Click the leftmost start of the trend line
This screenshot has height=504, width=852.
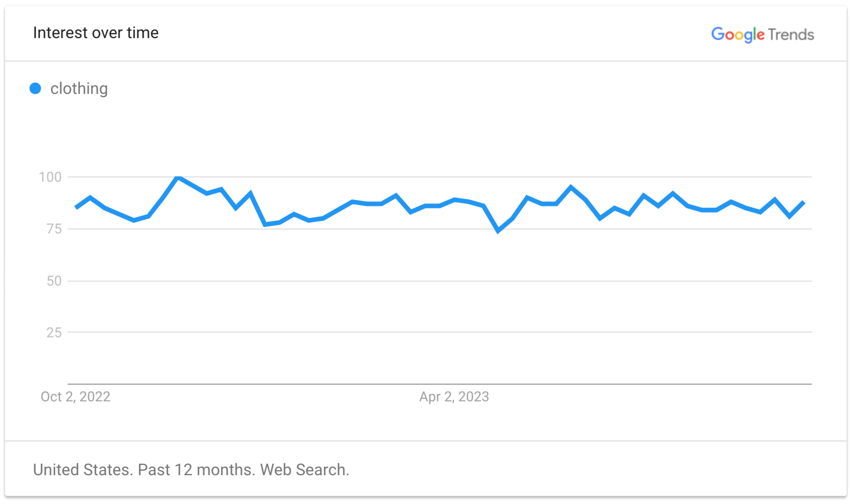(x=76, y=207)
